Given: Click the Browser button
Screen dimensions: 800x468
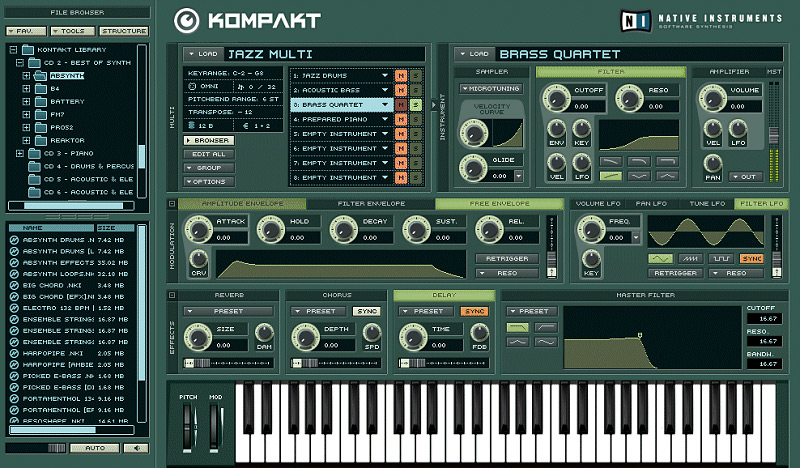Looking at the screenshot, I should pos(209,140).
